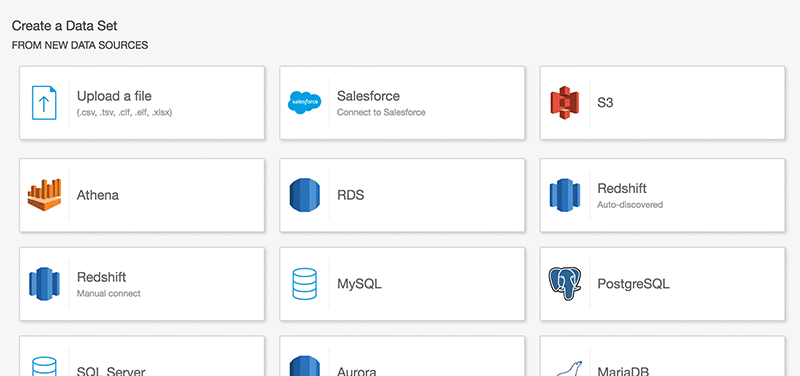Choose the PostgreSQL data source label
This screenshot has width=800, height=376.
click(633, 284)
